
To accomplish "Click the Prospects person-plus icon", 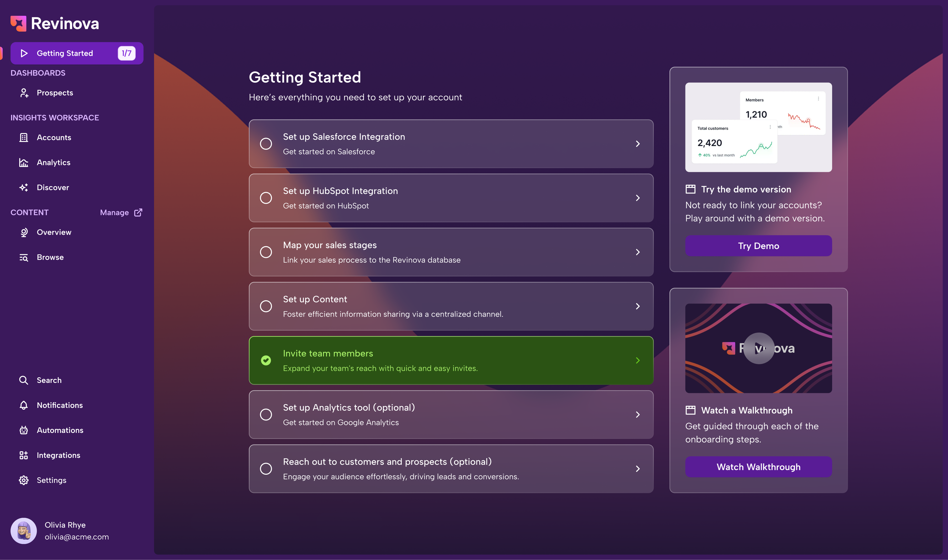I will pos(24,93).
